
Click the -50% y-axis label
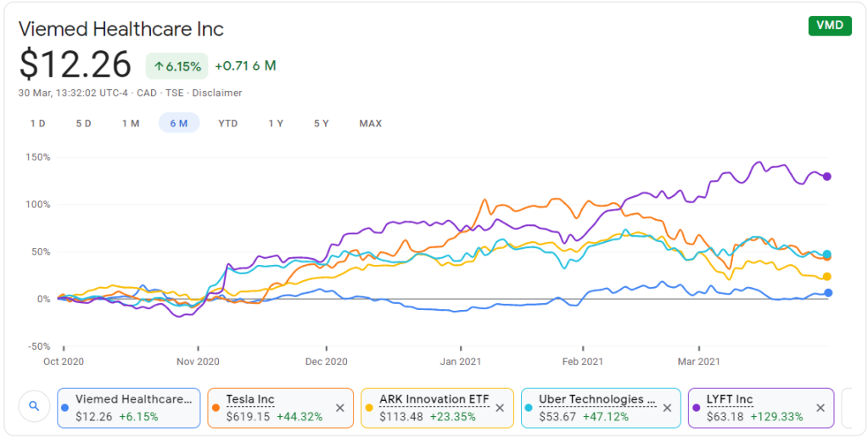coord(37,346)
